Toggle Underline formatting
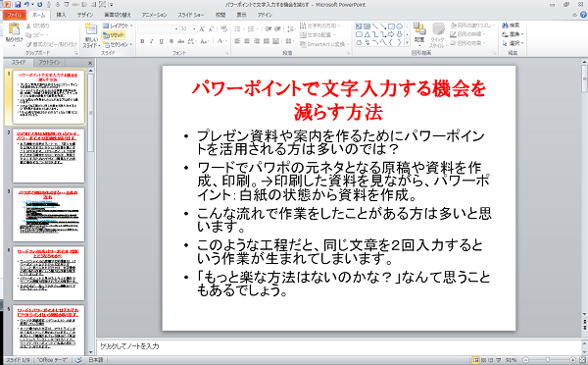 [162, 41]
